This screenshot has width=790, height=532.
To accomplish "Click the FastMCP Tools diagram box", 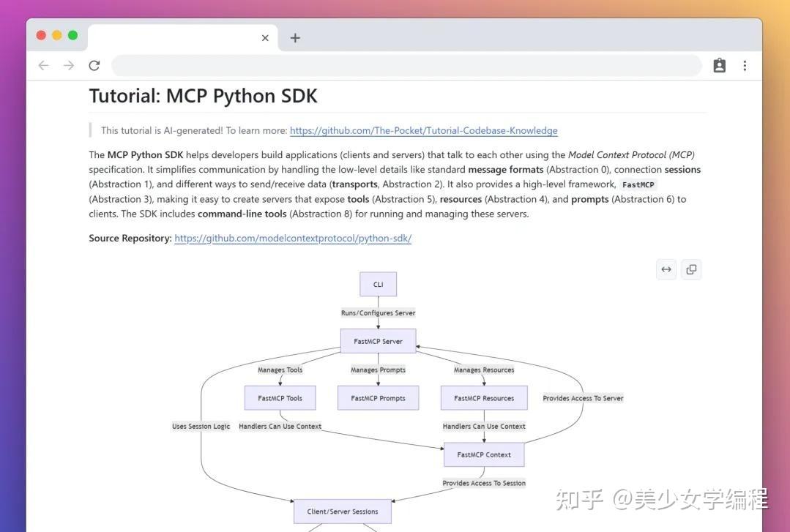I will pyautogui.click(x=280, y=397).
